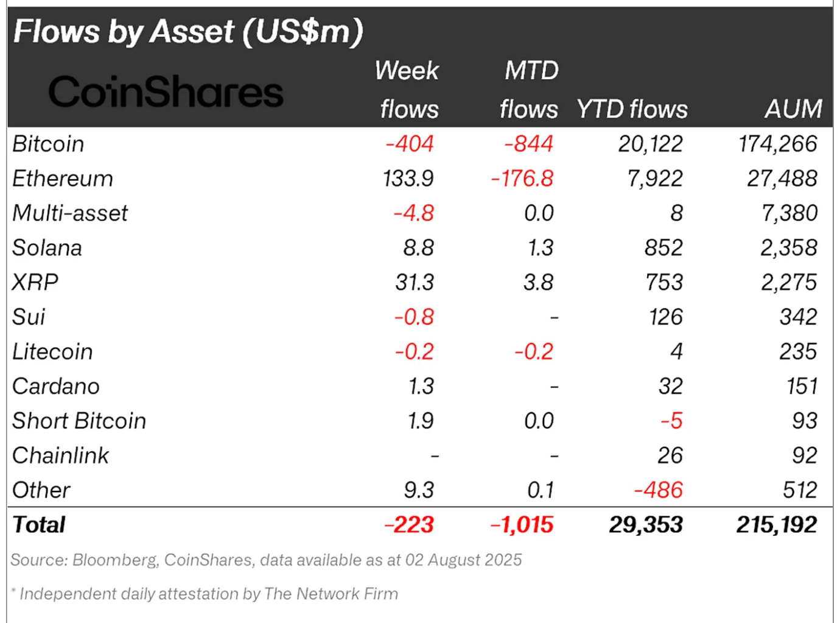Click the AUM column header
This screenshot has width=840, height=623.
pos(794,109)
